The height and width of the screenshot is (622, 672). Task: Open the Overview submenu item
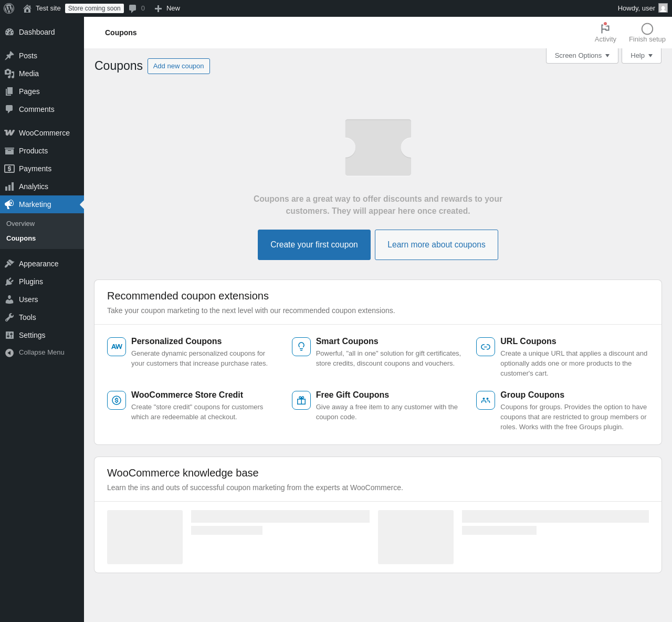click(x=20, y=224)
